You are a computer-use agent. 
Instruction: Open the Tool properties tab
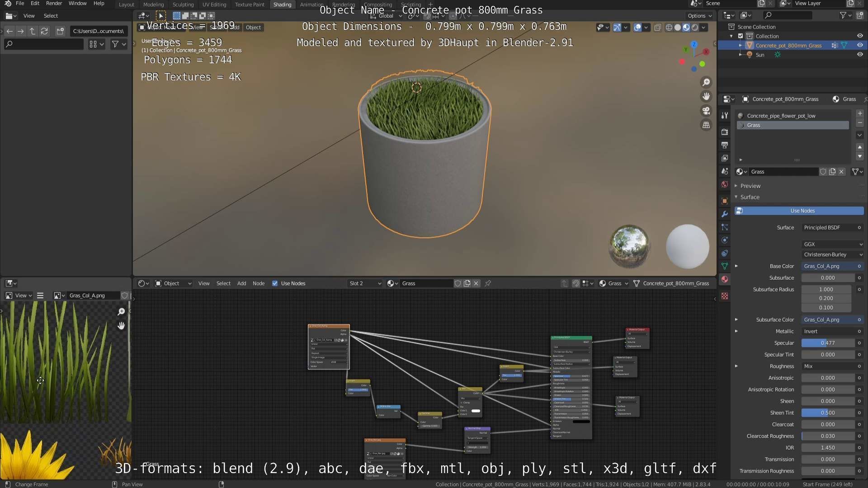(725, 115)
